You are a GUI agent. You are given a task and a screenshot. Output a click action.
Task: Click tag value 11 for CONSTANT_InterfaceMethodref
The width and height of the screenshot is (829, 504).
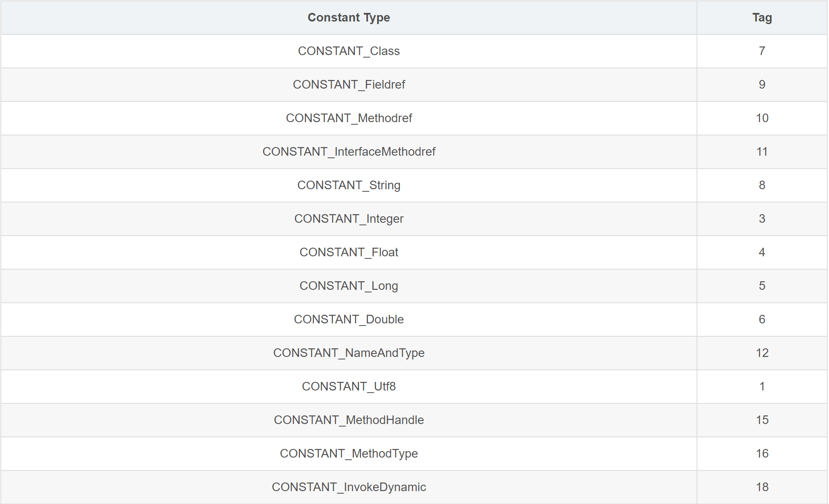[762, 152]
